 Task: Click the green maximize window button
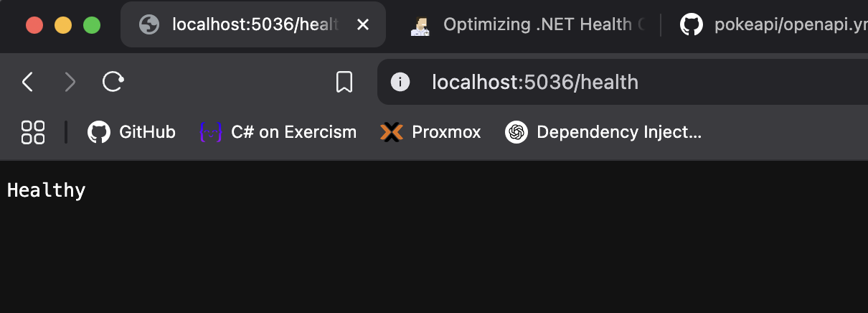92,25
